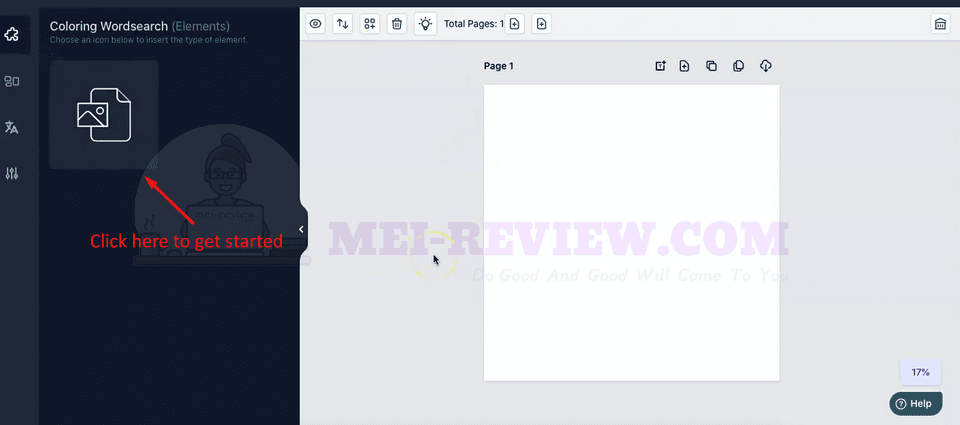
Task: Click the add-text icon beside Page 1
Action: click(x=660, y=66)
